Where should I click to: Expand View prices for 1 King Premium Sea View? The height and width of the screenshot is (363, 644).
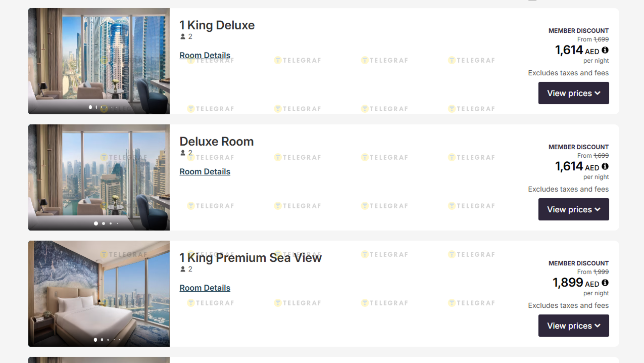pos(573,326)
